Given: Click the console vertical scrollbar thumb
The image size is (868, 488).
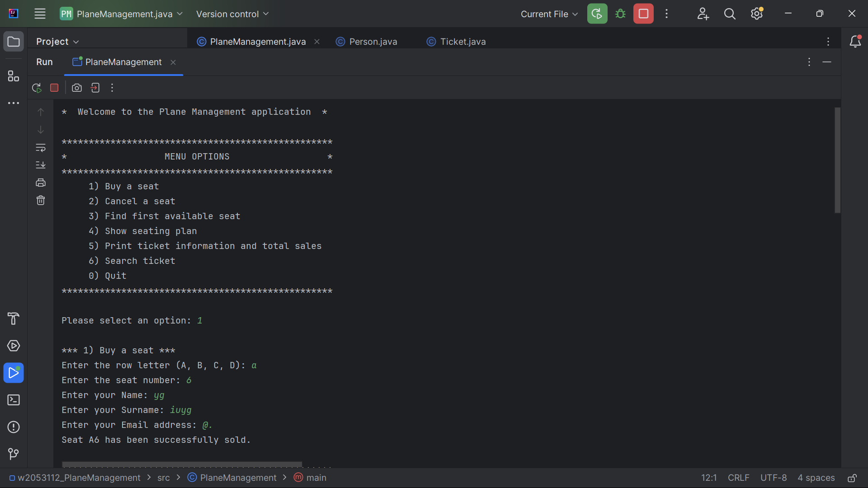Looking at the screenshot, I should pos(837,160).
